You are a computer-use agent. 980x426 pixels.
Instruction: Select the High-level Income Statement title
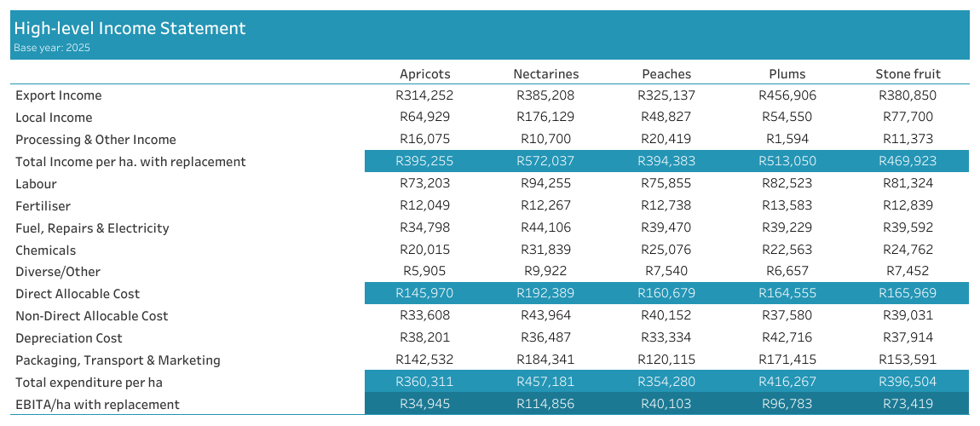point(130,28)
